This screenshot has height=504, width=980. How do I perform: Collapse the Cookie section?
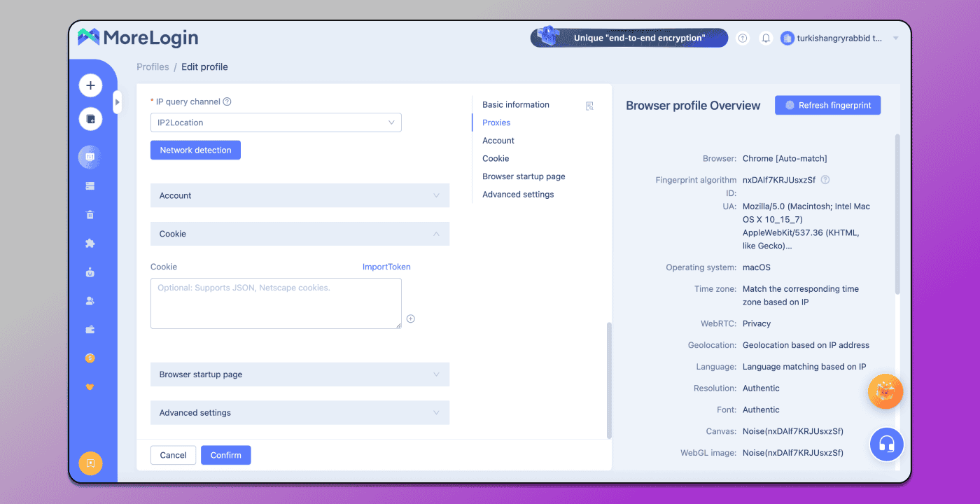(x=300, y=234)
